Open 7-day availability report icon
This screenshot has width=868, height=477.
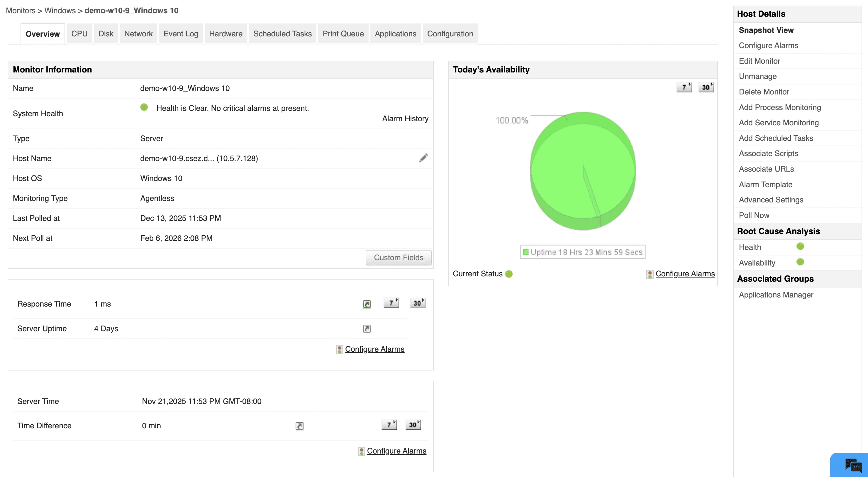click(684, 87)
